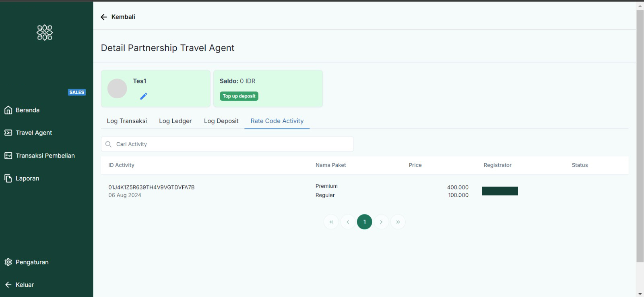
Task: Switch to the Log Transaksi tab
Action: pos(127,121)
